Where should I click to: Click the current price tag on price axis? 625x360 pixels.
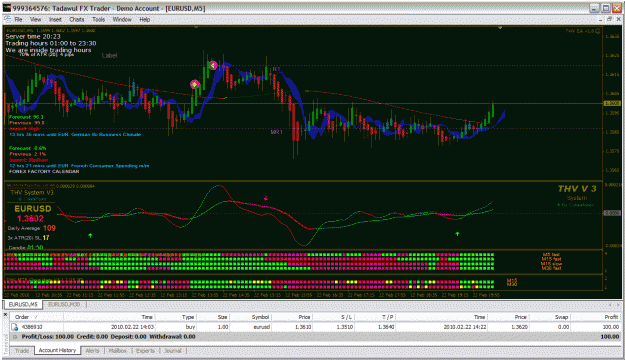(x=612, y=104)
